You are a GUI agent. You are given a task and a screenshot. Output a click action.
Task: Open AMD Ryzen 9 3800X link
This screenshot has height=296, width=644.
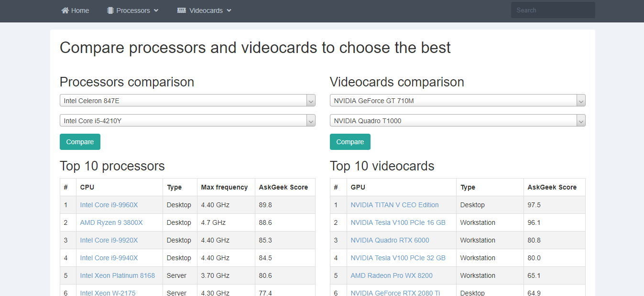pyautogui.click(x=111, y=222)
